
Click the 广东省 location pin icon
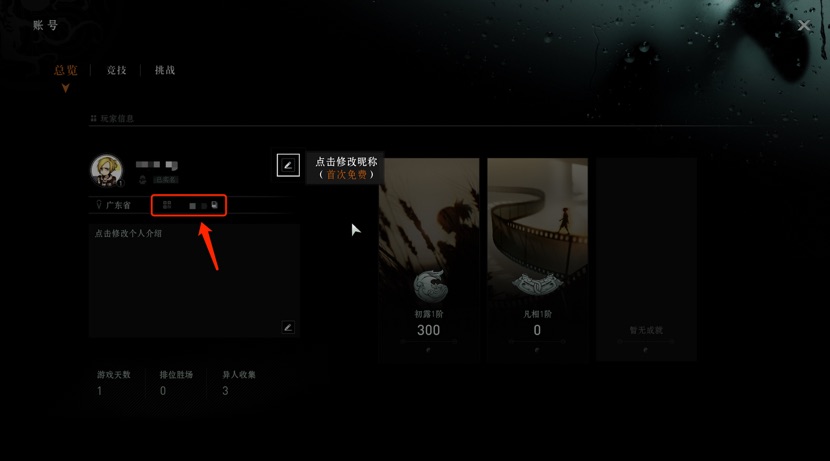tap(98, 205)
